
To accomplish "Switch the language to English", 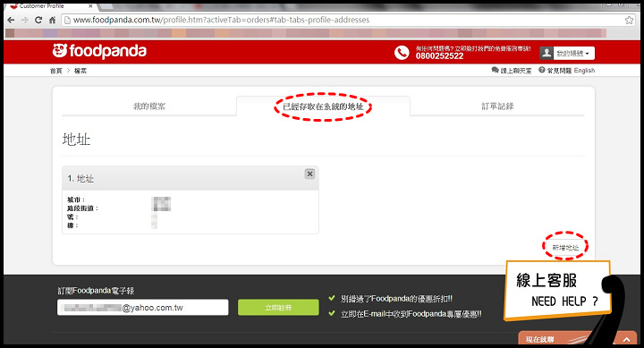I will pyautogui.click(x=584, y=71).
